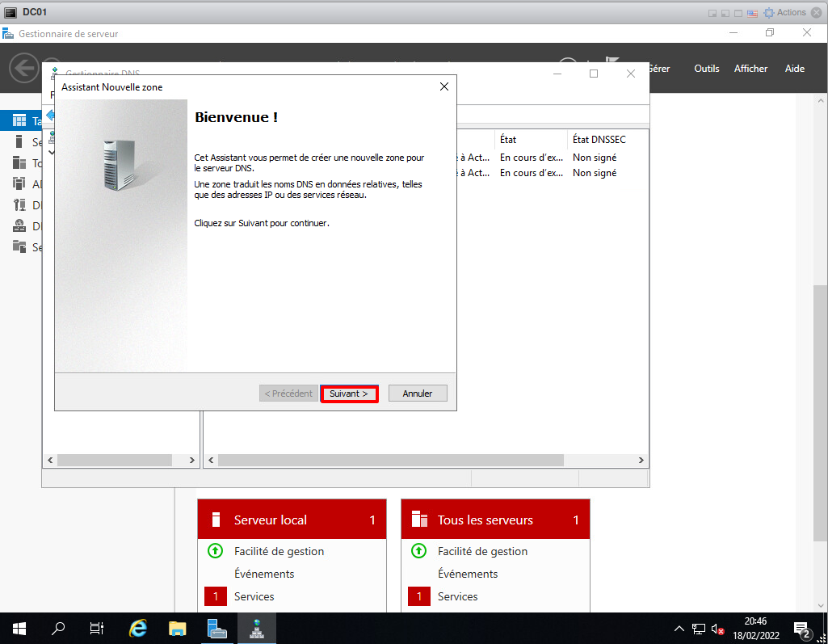
Task: Select the DNS role icon in the sidebar
Action: coord(19,226)
